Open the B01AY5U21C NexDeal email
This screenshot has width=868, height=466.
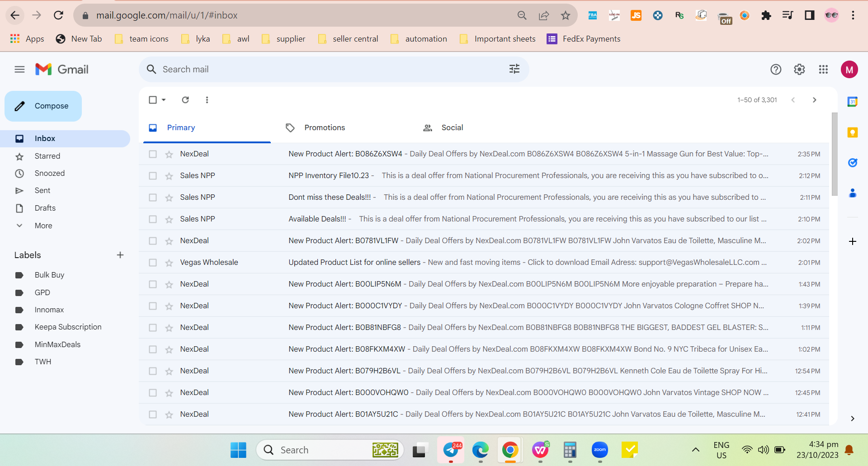tap(484, 414)
